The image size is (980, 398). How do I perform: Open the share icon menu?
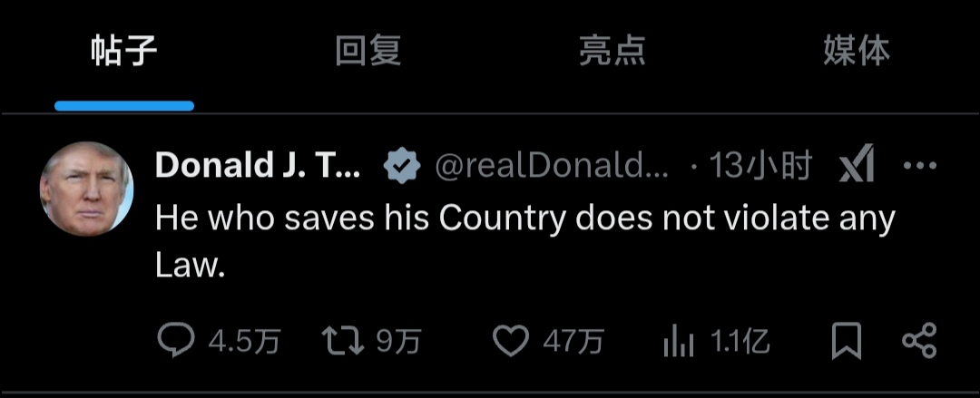(x=919, y=341)
